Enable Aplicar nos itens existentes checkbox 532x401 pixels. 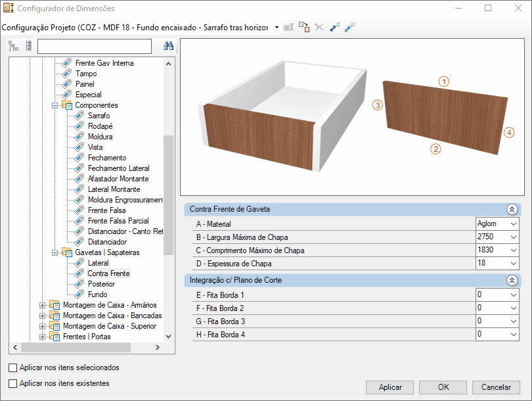coord(13,383)
